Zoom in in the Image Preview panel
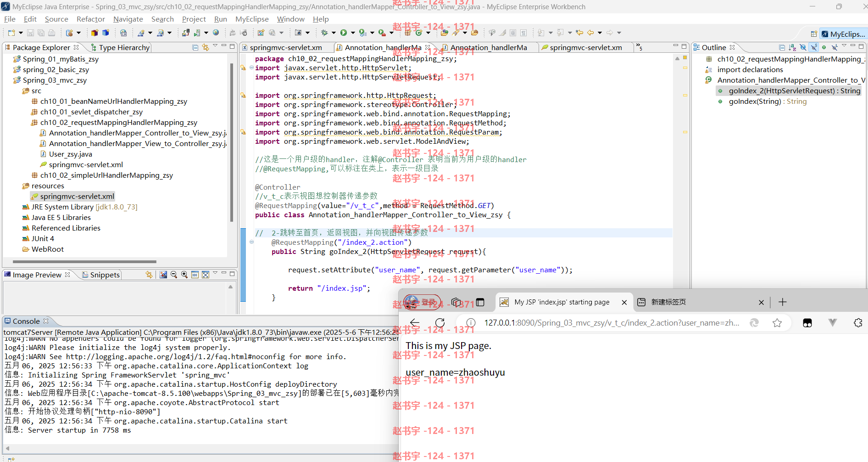This screenshot has width=868, height=462. [184, 275]
